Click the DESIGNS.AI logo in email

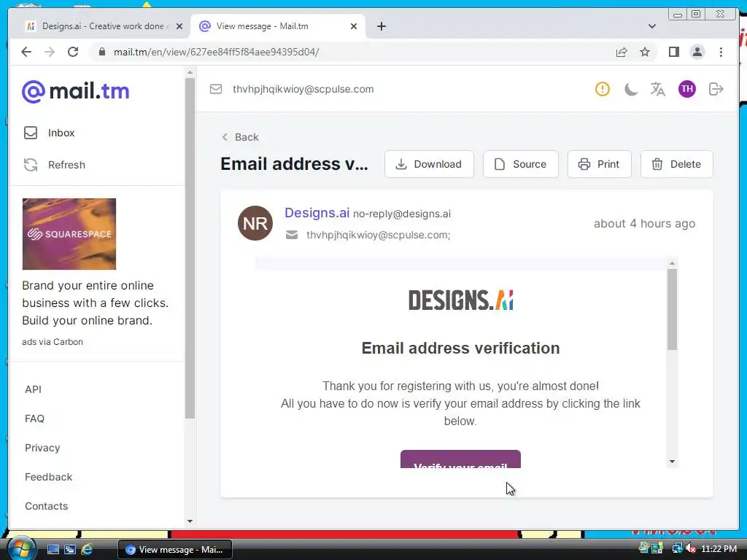click(461, 300)
